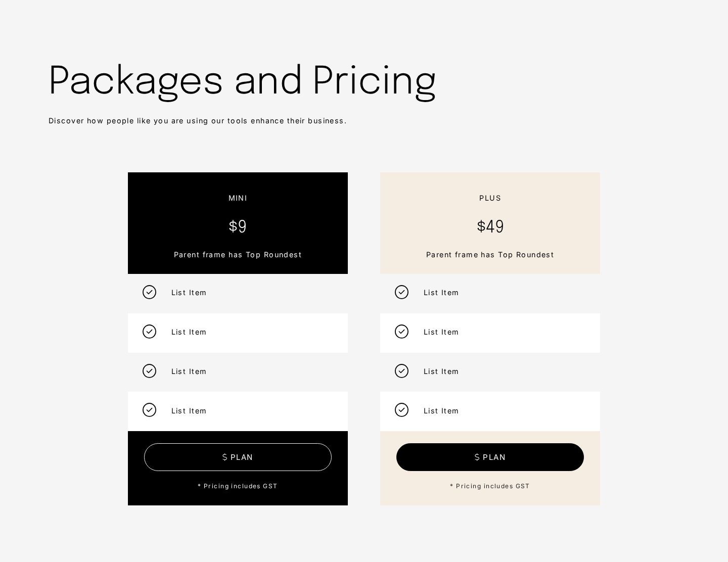The height and width of the screenshot is (562, 728).
Task: Click the Pricing includes GST note on the MINI card
Action: point(238,486)
